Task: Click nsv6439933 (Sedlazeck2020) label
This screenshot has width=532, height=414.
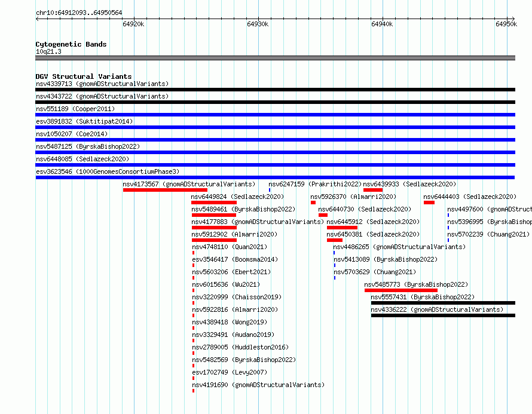Action: [x=410, y=184]
